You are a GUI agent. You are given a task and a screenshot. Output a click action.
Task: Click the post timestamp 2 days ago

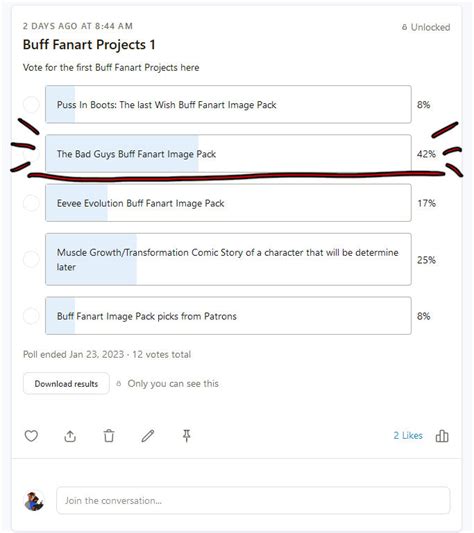coord(78,26)
